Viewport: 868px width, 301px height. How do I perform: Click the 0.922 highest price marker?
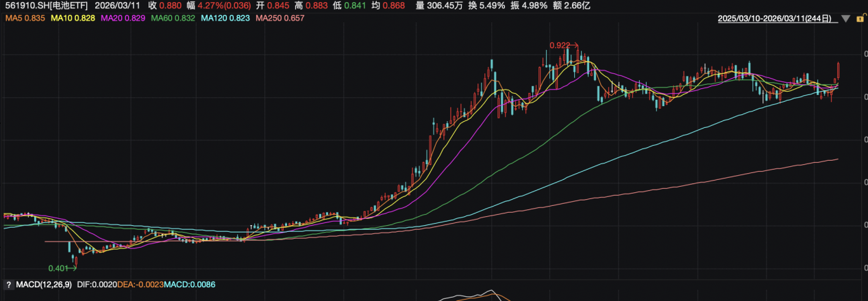[x=560, y=45]
